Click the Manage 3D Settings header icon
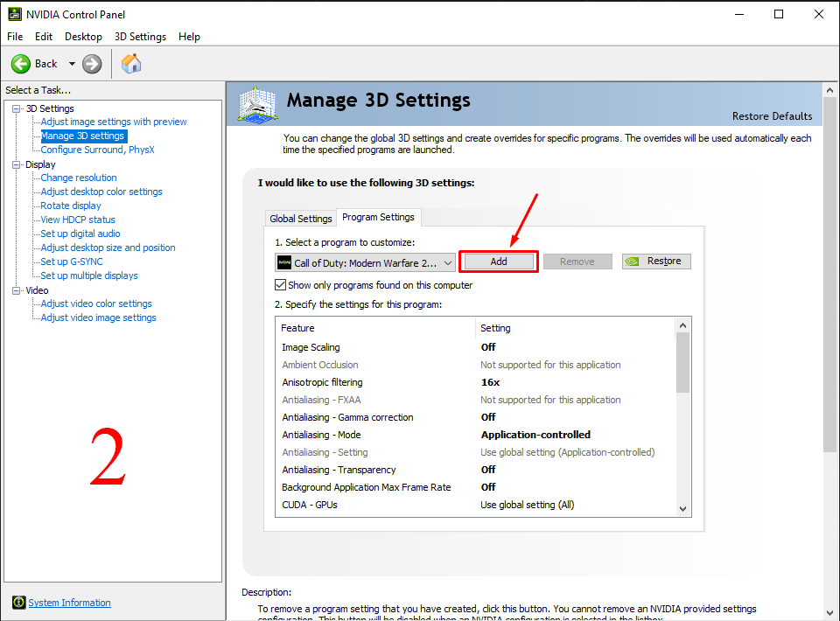This screenshot has height=621, width=840. [257, 104]
